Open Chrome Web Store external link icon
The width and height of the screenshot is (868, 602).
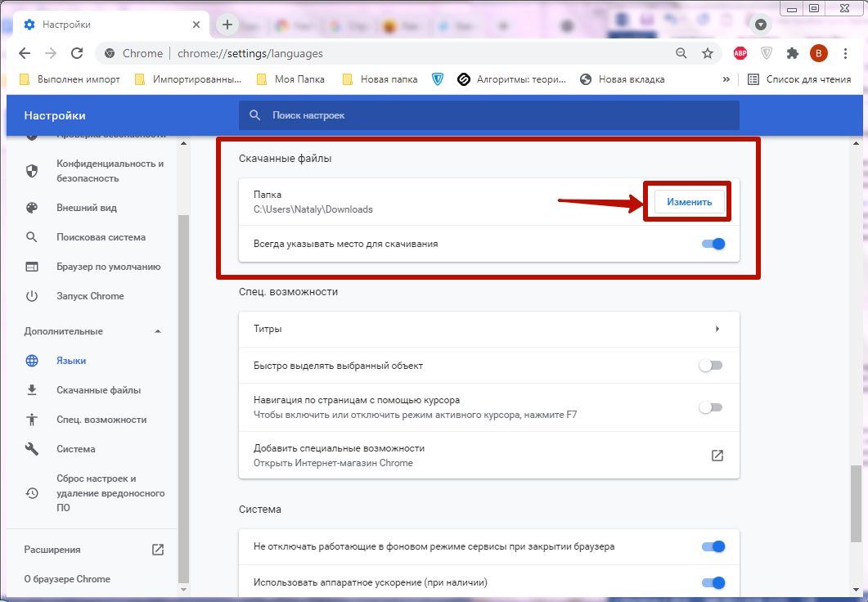(717, 456)
